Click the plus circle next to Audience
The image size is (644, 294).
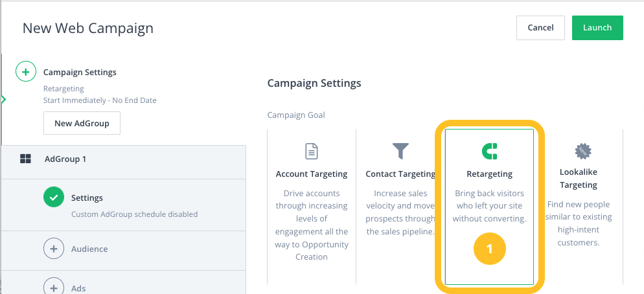point(53,249)
